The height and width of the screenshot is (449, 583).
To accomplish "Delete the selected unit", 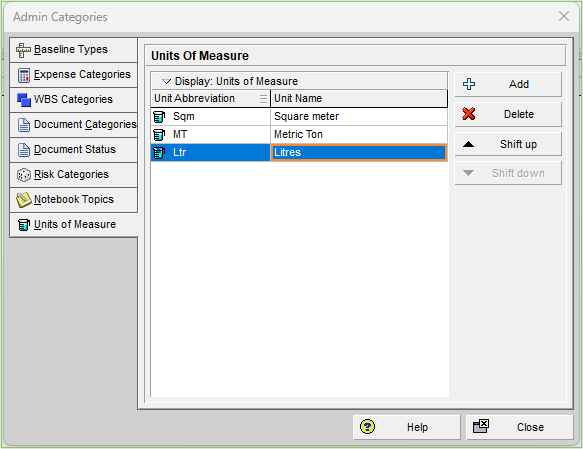I will tap(508, 114).
